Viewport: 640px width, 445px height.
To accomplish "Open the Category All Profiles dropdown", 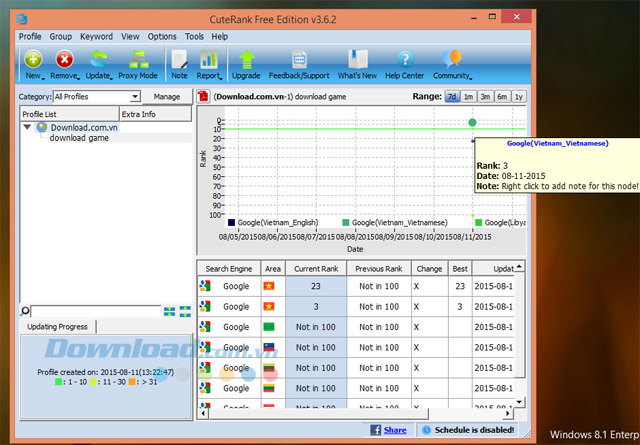I will click(x=97, y=97).
